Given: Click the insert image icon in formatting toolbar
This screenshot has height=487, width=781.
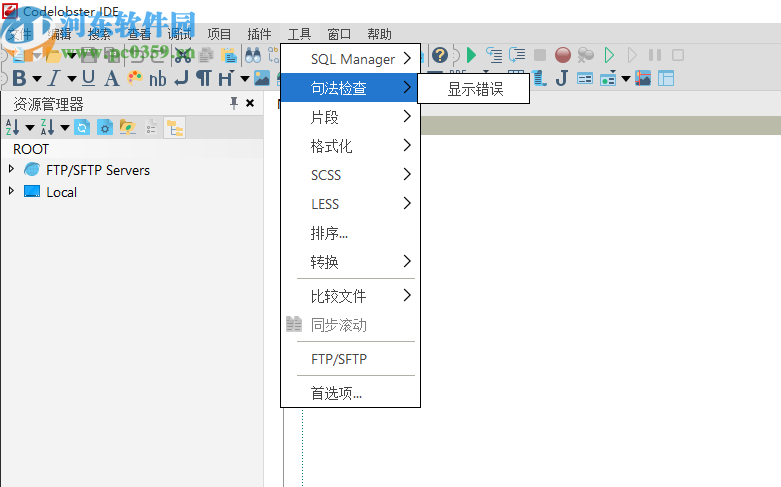Looking at the screenshot, I should 262,78.
